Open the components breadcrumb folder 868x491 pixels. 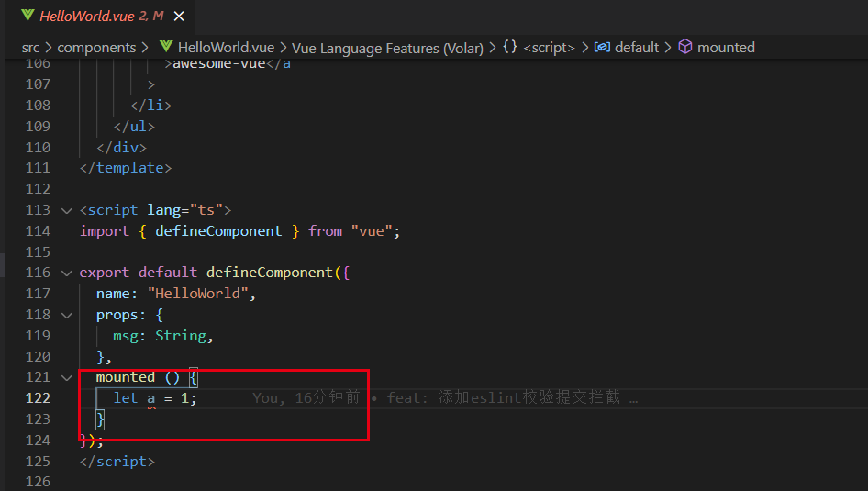96,48
